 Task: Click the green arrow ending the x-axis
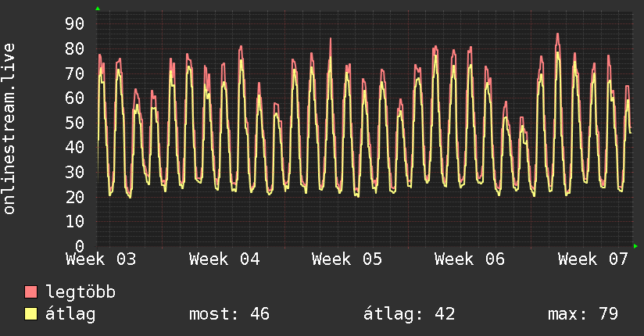[x=635, y=246]
